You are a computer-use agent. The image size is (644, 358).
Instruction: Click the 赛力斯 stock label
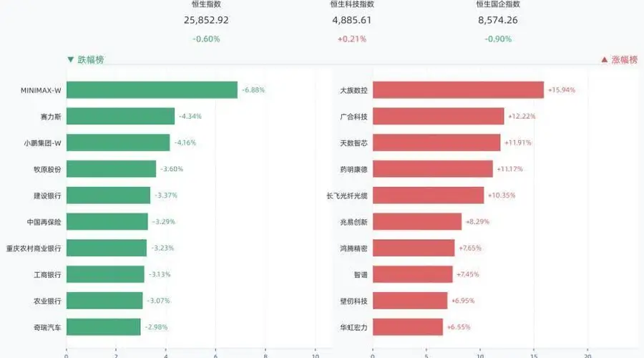(51, 117)
